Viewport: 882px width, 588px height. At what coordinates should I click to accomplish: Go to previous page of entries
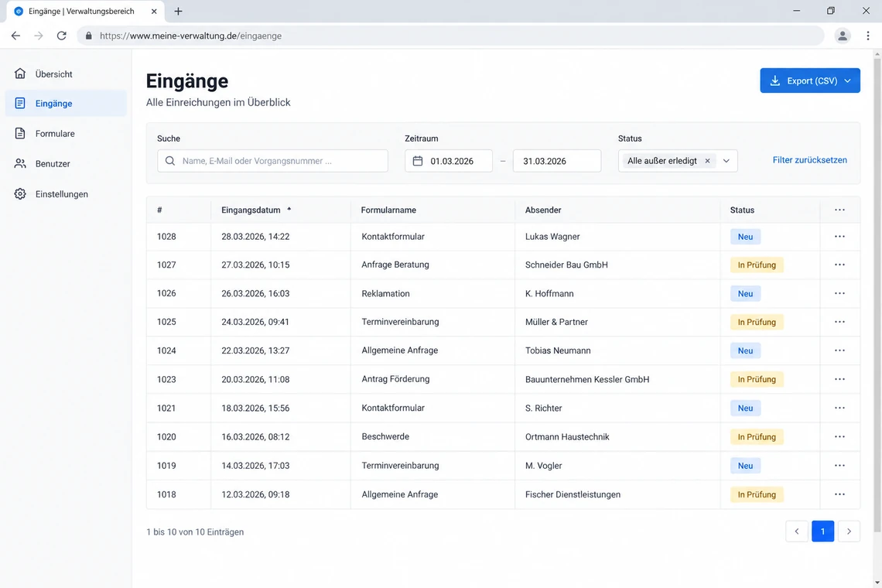[x=796, y=532]
